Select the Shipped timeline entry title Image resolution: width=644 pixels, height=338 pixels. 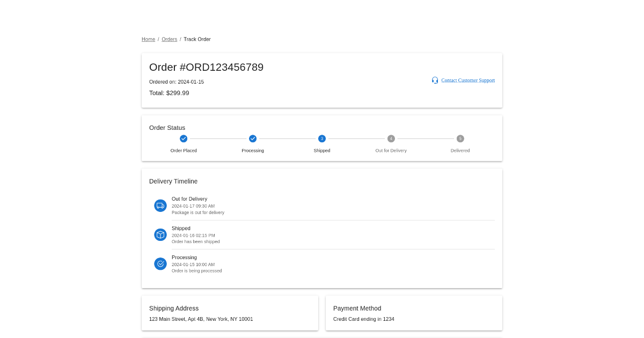181,229
